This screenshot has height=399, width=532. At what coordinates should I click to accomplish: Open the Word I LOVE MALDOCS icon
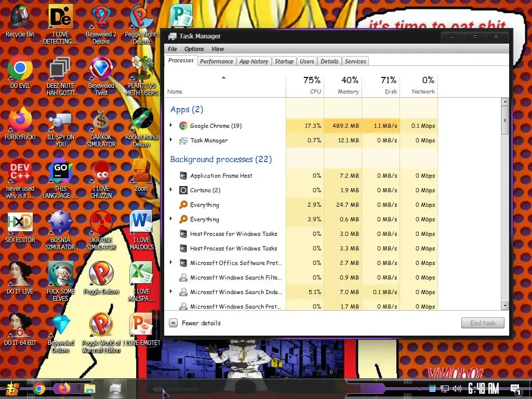pos(141,231)
